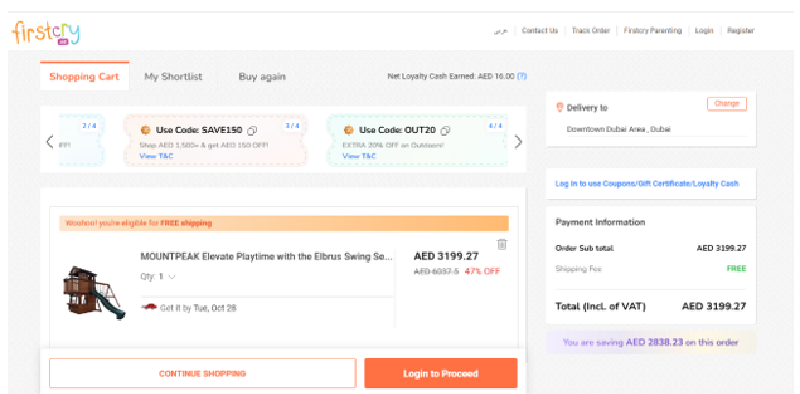
Task: Open the Buy again tab
Action: pyautogui.click(x=262, y=77)
